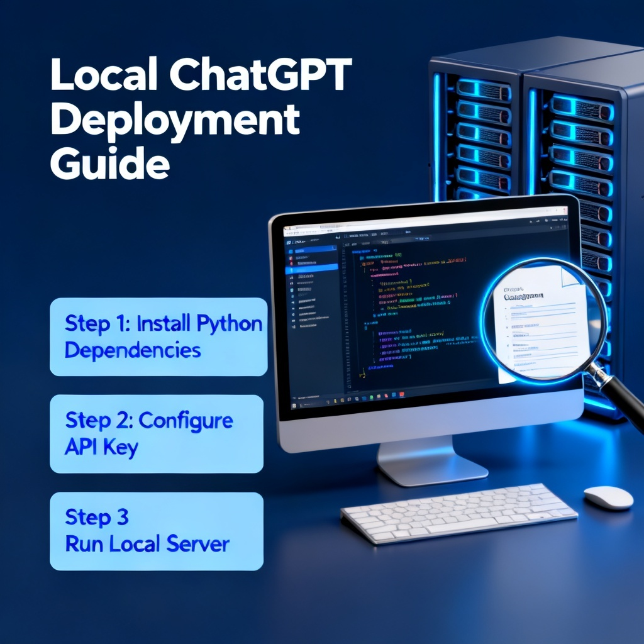
Task: Click the white keyboard on the desk
Action: (458, 513)
